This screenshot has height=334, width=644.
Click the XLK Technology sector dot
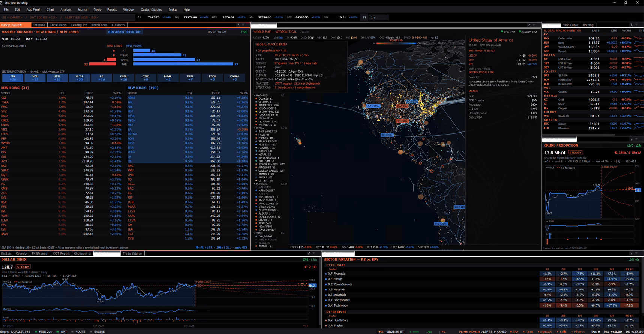pyautogui.click(x=326, y=305)
